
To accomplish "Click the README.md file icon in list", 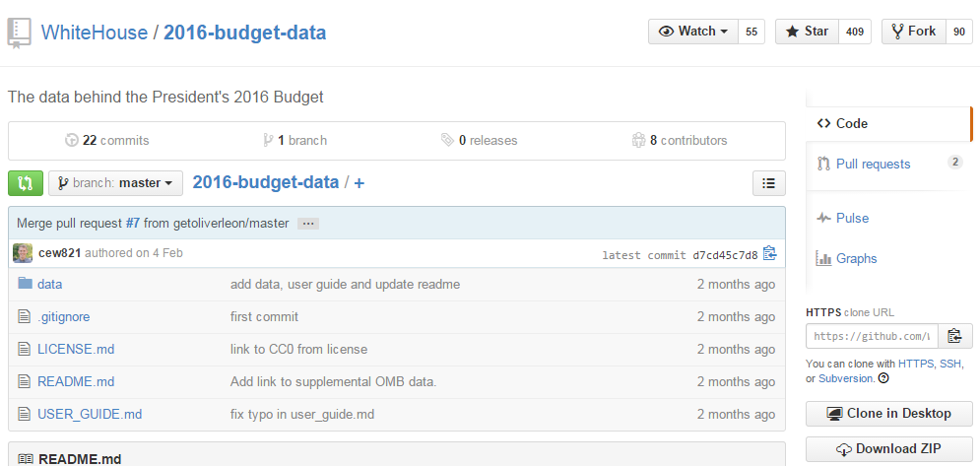I will click(25, 381).
